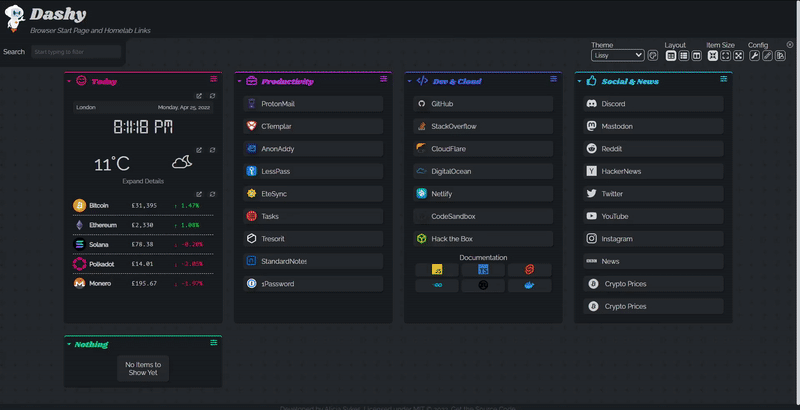Open the yellow JavaScript documentation icon
Image resolution: width=800 pixels, height=410 pixels.
[437, 270]
